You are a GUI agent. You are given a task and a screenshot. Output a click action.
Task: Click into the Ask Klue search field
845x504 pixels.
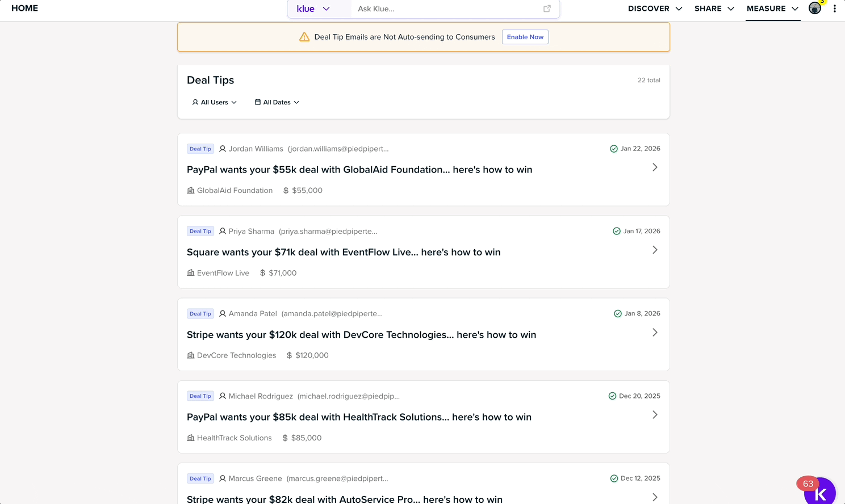446,9
